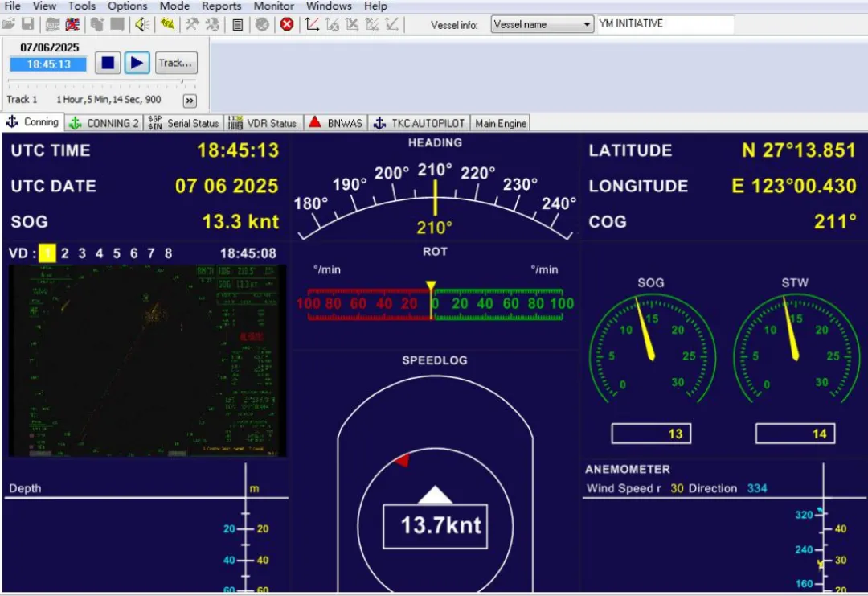Click the yellow highlight marker toolbar icon
The width and height of the screenshot is (868, 596).
click(x=167, y=24)
